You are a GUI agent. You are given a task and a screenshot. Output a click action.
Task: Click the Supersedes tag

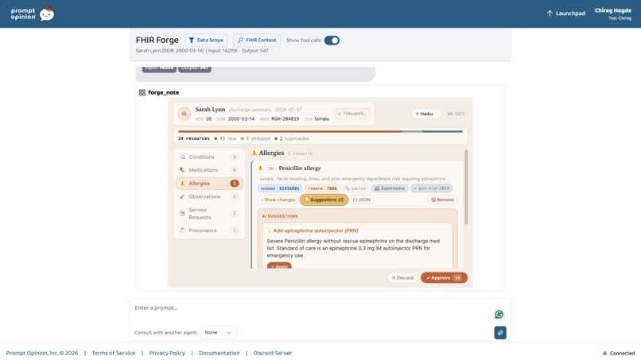390,188
